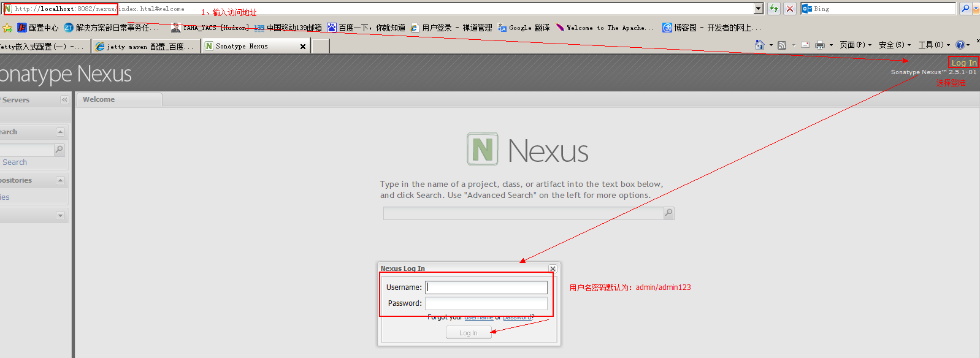Click the welcome page search text box
Viewport: 980px width, 358px height.
524,213
